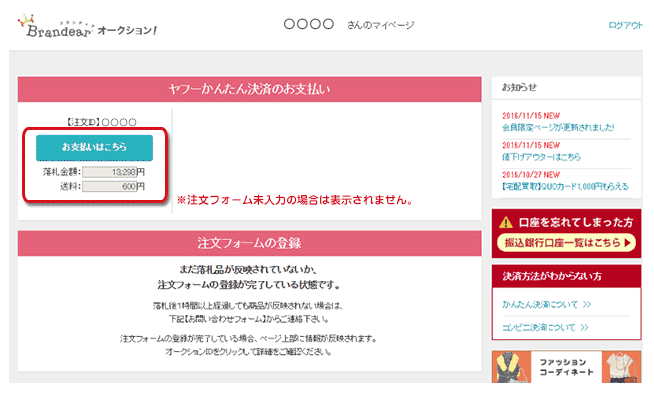Open the 宅配買取 QUOカード notice link
The height and width of the screenshot is (393, 654).
pyautogui.click(x=565, y=186)
